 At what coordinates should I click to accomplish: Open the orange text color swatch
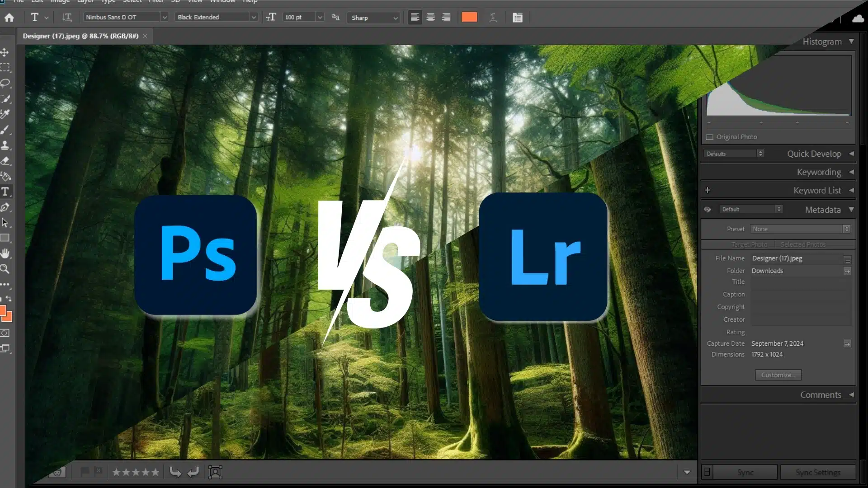(469, 17)
